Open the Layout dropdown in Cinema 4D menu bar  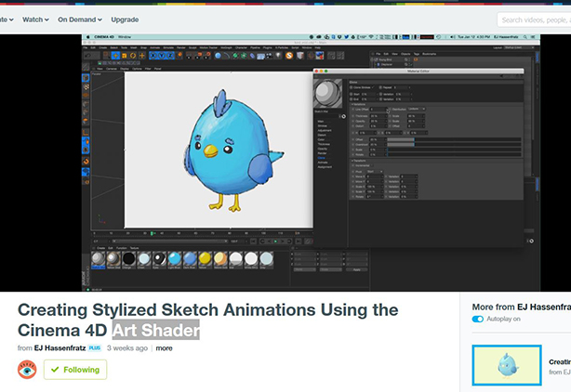click(520, 47)
